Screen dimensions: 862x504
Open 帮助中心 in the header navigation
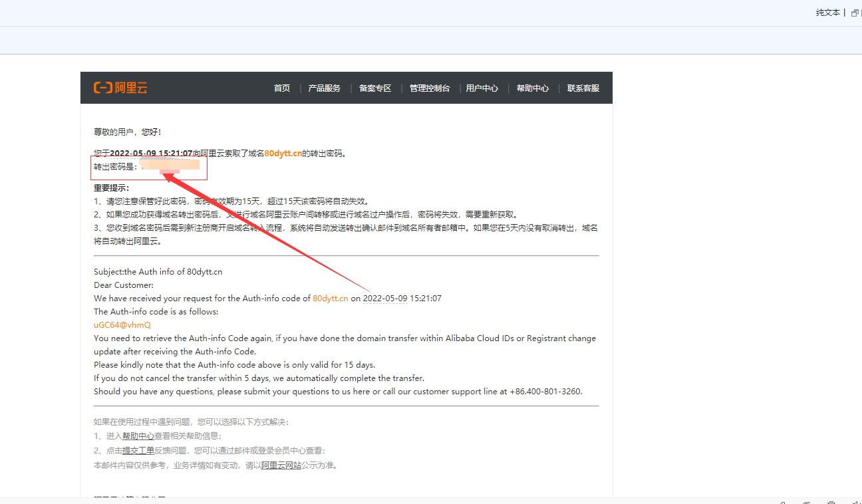click(x=533, y=88)
